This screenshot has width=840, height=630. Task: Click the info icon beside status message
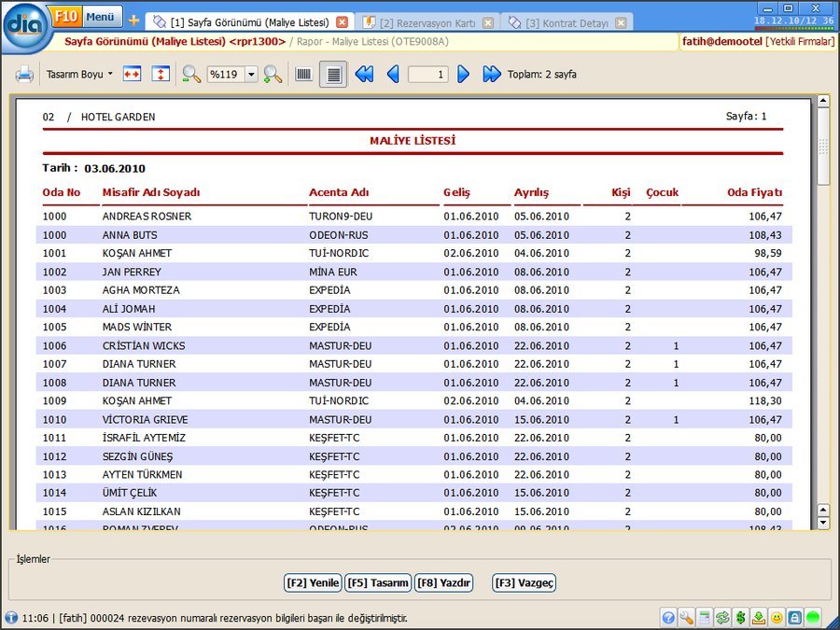pos(10,618)
